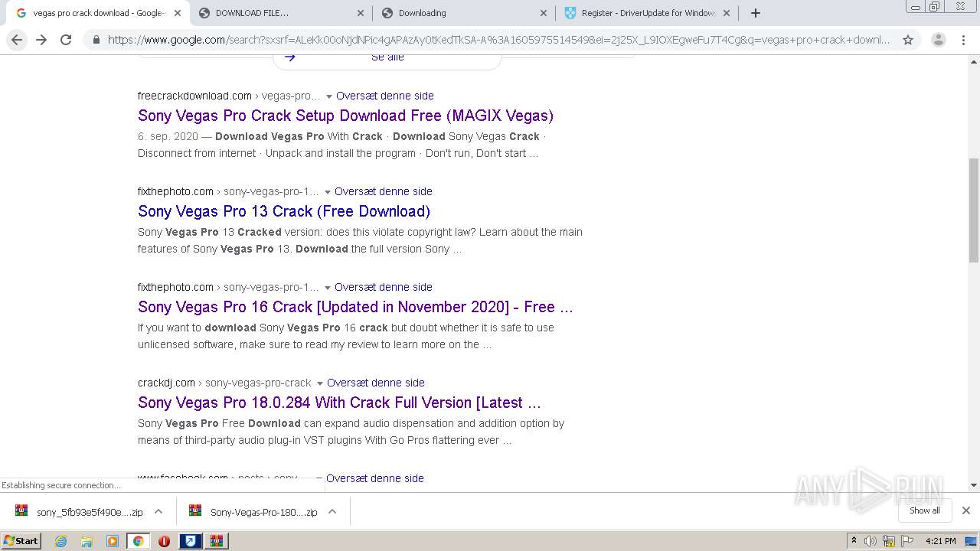Close the 'vegas pro crack download' tab
This screenshot has height=551, width=980.
coord(178,13)
